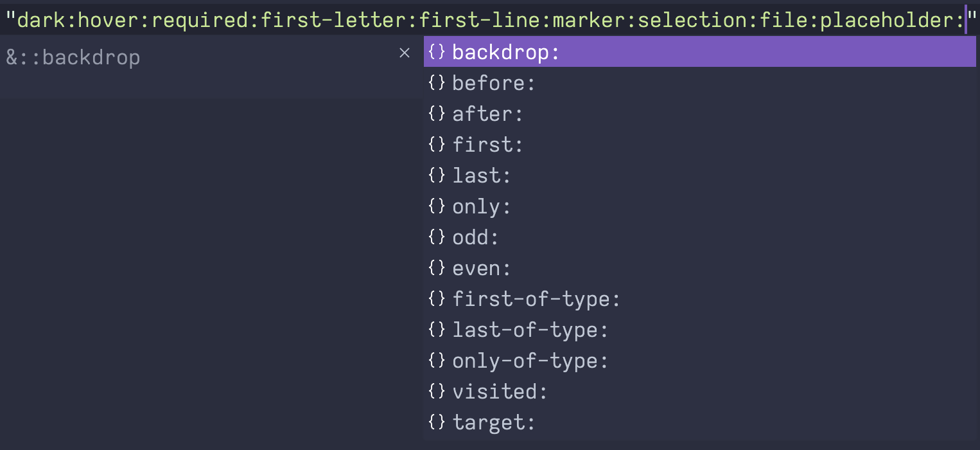Choose the only: variant suggestion

point(700,206)
